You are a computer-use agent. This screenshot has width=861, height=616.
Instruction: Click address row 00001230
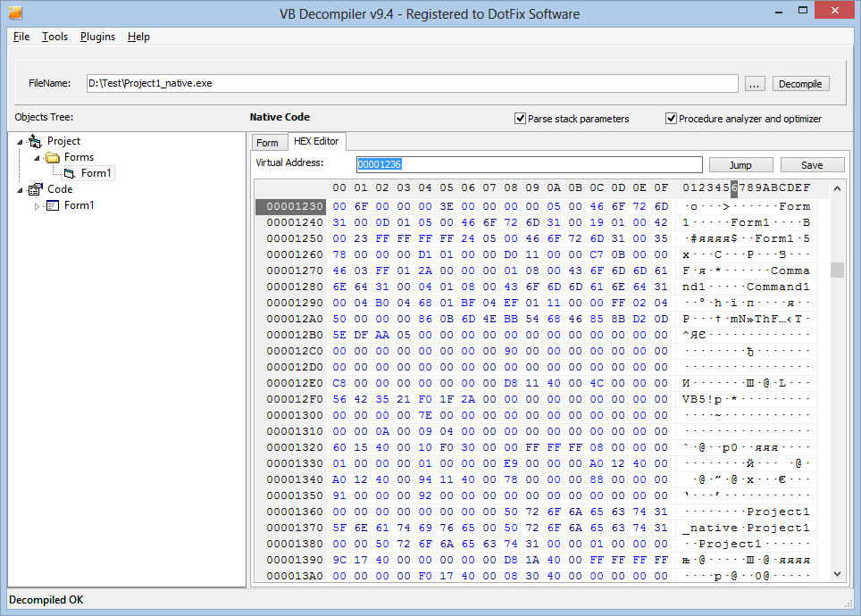291,206
